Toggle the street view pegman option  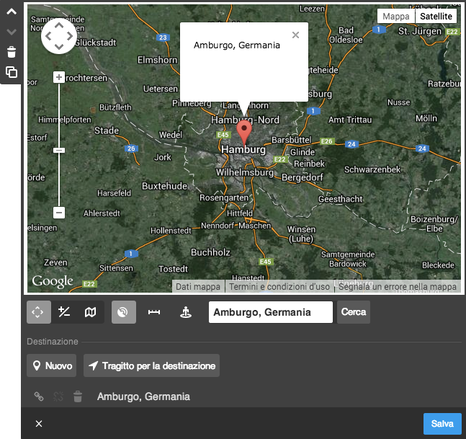186,312
